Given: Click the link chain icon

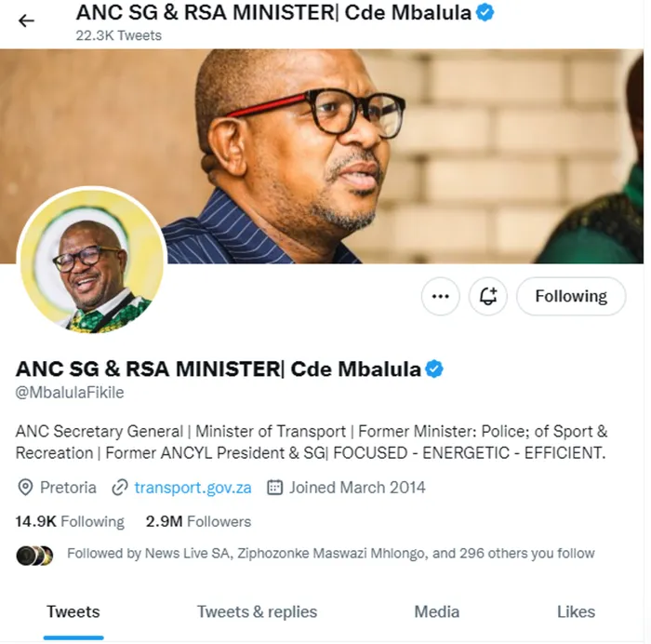Looking at the screenshot, I should [119, 488].
